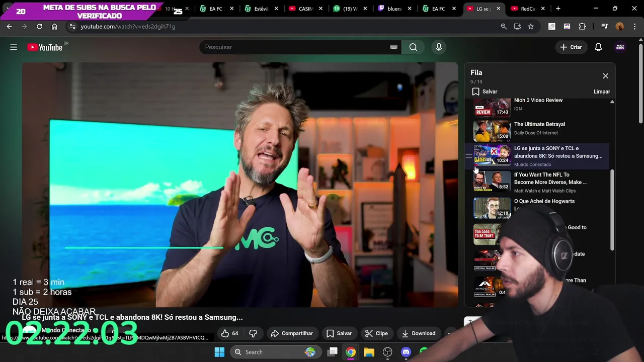Image resolution: width=644 pixels, height=362 pixels.
Task: Click Mundo Conectado channel name in queue
Action: pos(532,164)
